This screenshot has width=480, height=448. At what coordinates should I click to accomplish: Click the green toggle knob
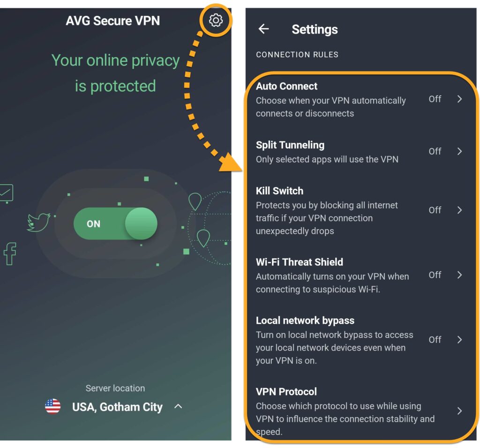[x=141, y=224]
